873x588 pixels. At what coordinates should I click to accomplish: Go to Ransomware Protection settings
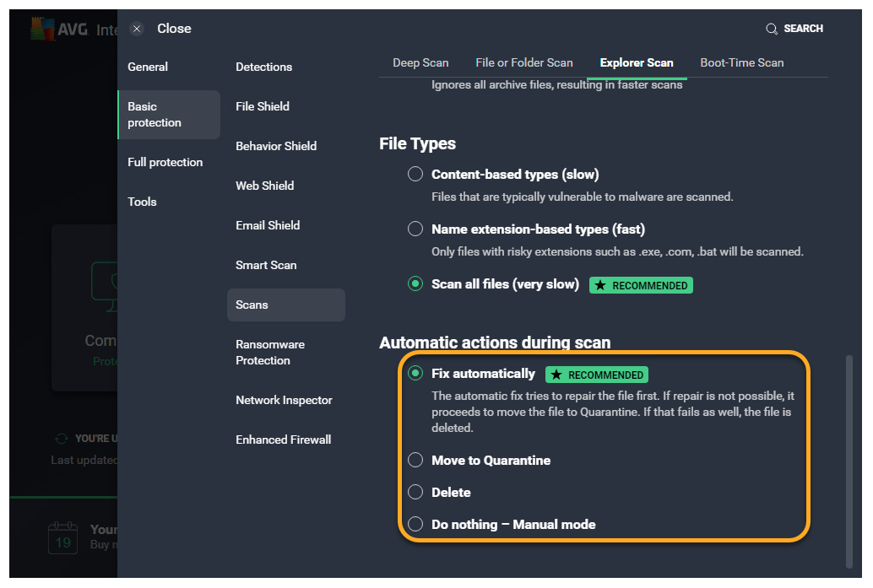(x=270, y=353)
